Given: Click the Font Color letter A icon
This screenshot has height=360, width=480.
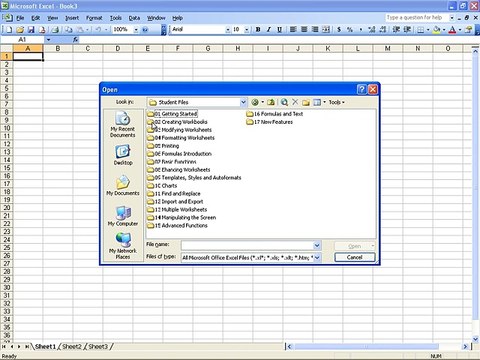Looking at the screenshot, I should [x=452, y=30].
